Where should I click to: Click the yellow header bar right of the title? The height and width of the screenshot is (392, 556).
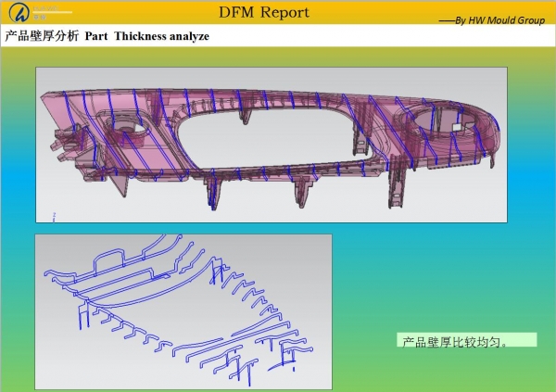click(389, 9)
